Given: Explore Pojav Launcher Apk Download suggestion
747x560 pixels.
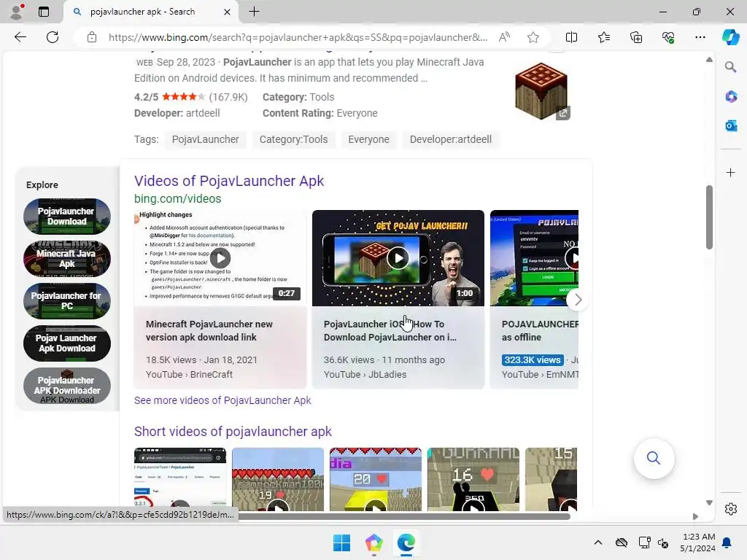Looking at the screenshot, I should (x=66, y=343).
